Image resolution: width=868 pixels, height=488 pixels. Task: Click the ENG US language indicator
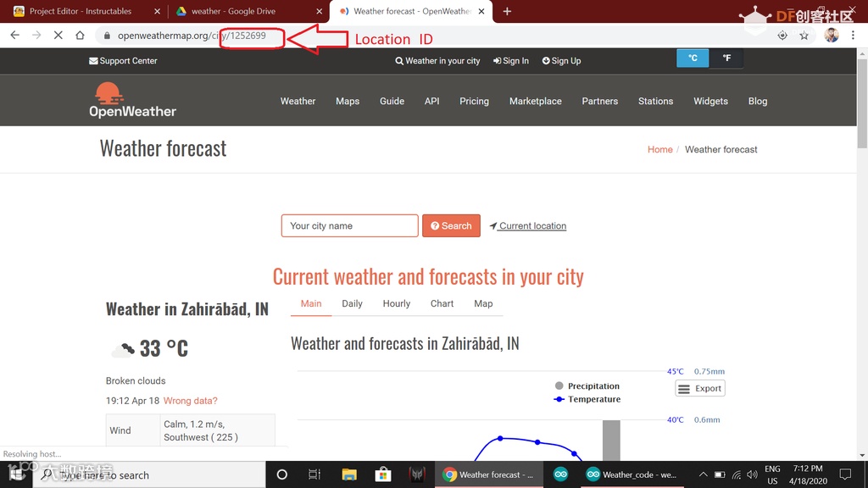pos(772,474)
